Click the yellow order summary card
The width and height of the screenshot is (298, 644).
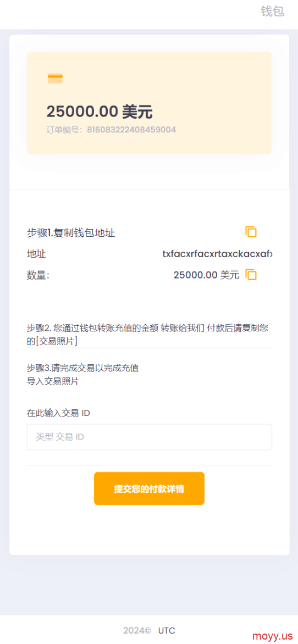pyautogui.click(x=149, y=103)
